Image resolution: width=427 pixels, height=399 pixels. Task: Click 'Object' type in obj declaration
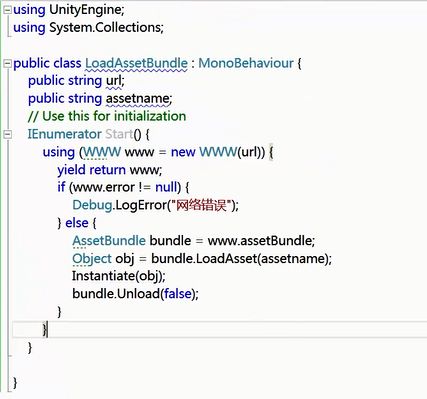(92, 259)
